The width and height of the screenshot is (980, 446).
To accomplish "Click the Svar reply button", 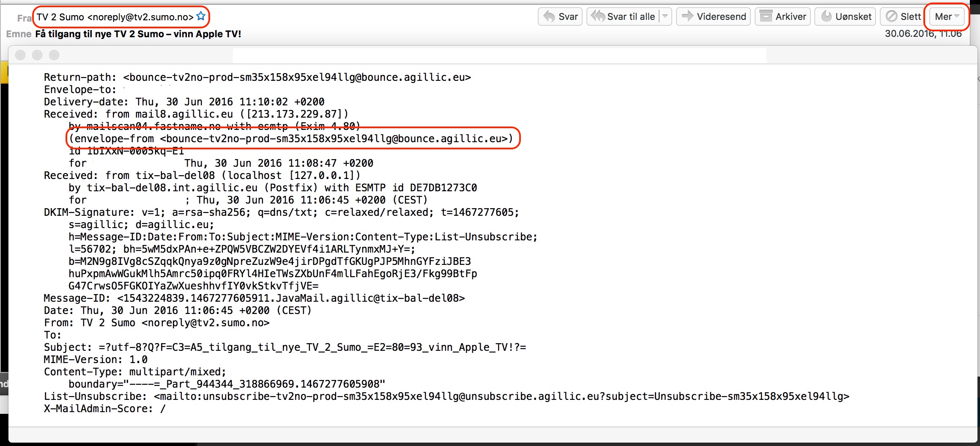I will (560, 17).
